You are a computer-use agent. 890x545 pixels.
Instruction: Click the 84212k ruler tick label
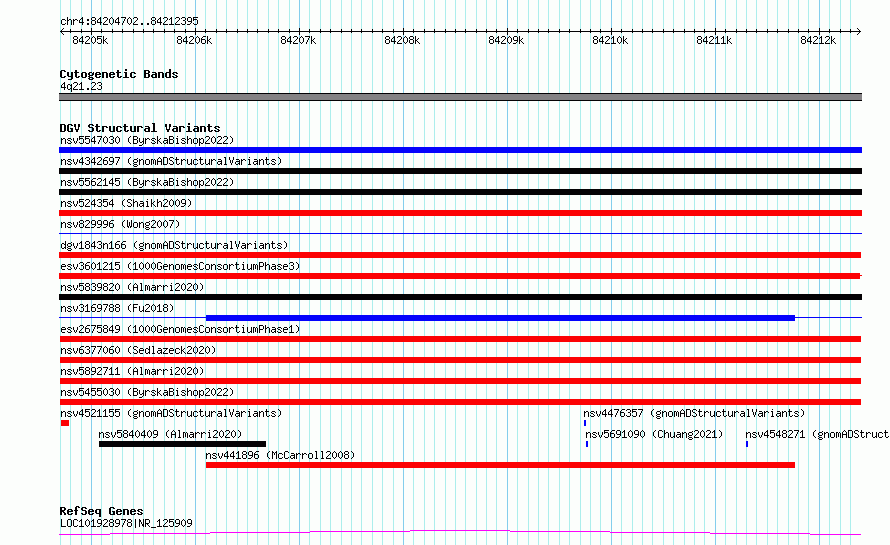click(818, 40)
